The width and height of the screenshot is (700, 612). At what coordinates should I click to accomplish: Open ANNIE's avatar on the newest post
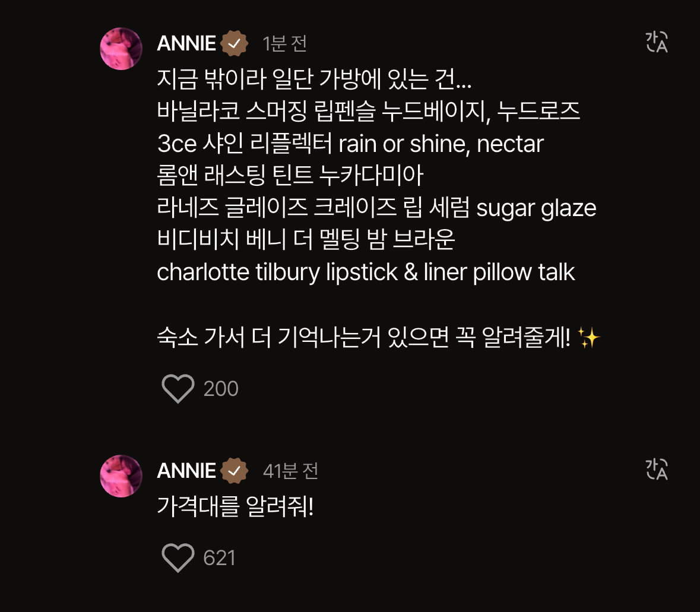[121, 49]
